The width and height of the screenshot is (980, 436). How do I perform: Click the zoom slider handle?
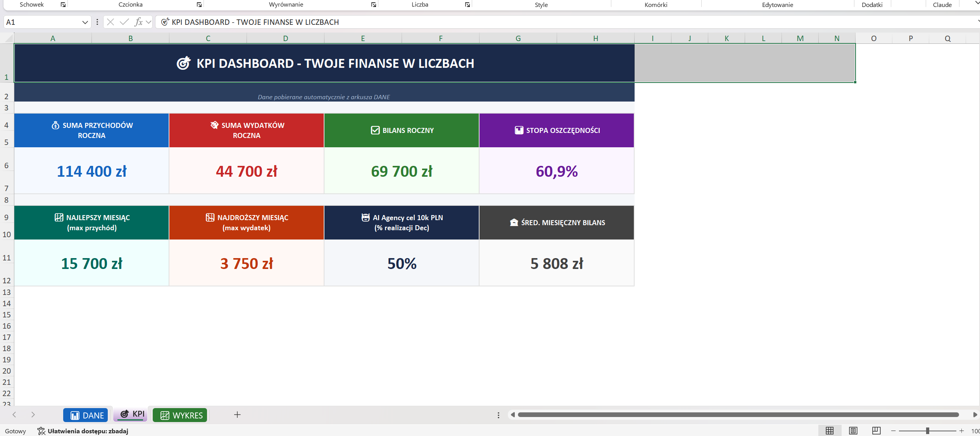pos(927,431)
